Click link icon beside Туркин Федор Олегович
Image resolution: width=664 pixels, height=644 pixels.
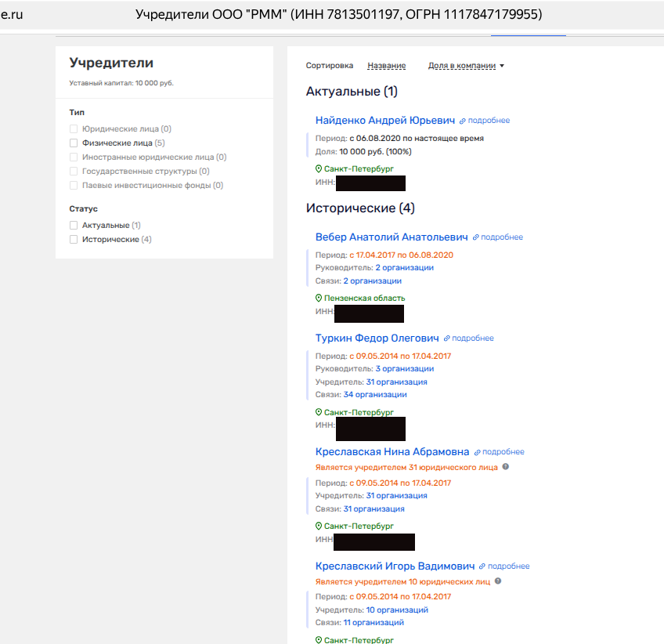(447, 338)
